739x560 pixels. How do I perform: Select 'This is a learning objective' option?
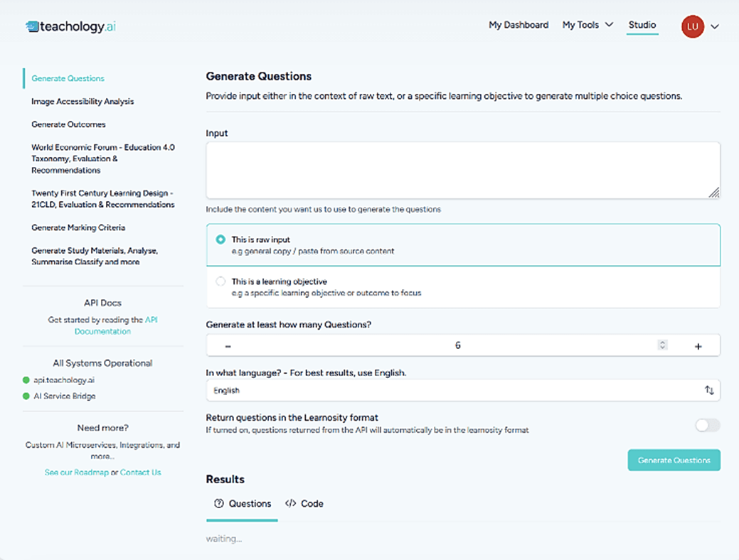[x=220, y=281]
